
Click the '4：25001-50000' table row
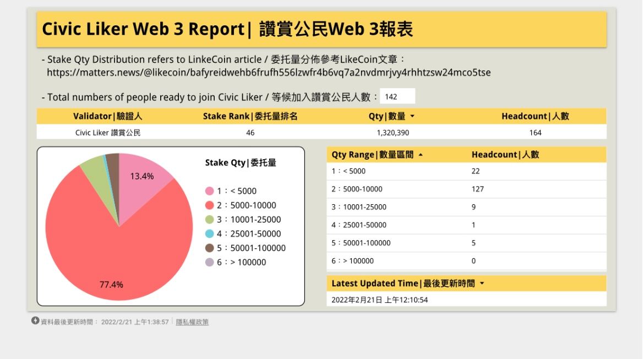(x=467, y=225)
